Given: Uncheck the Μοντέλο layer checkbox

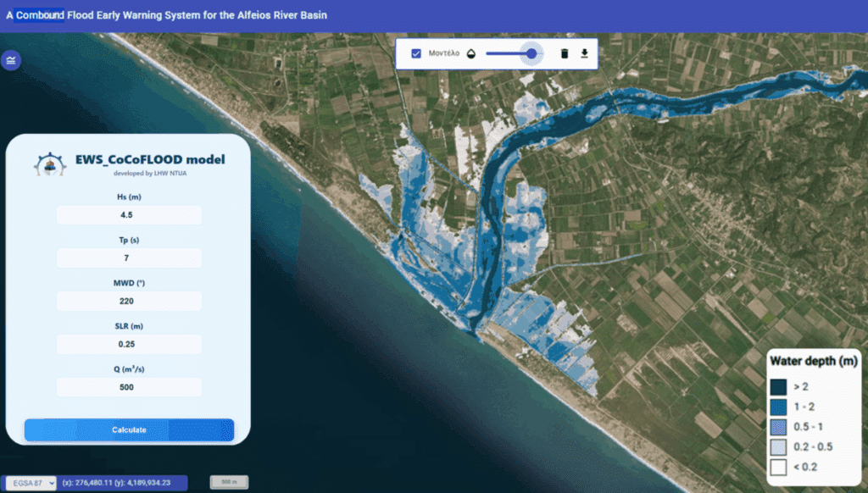Looking at the screenshot, I should 416,53.
